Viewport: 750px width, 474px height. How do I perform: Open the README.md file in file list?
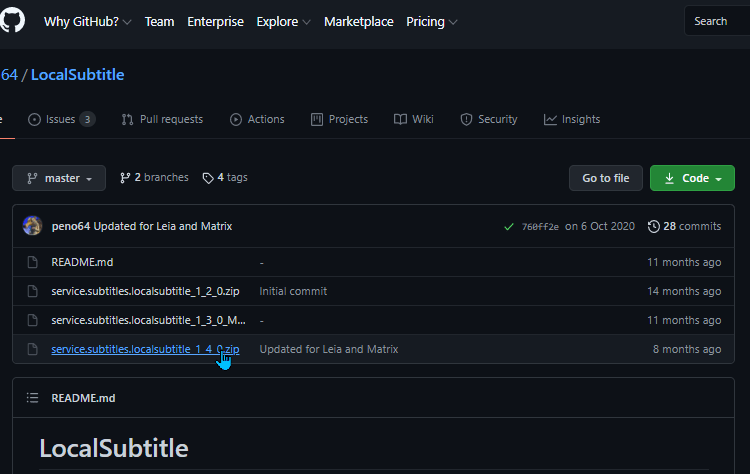[x=82, y=262]
